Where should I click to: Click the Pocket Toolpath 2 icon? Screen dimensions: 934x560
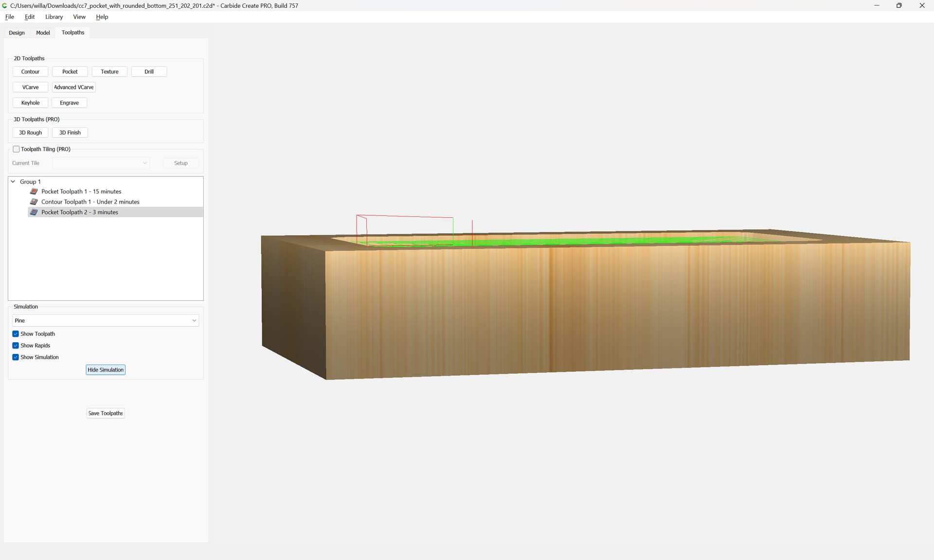click(34, 212)
